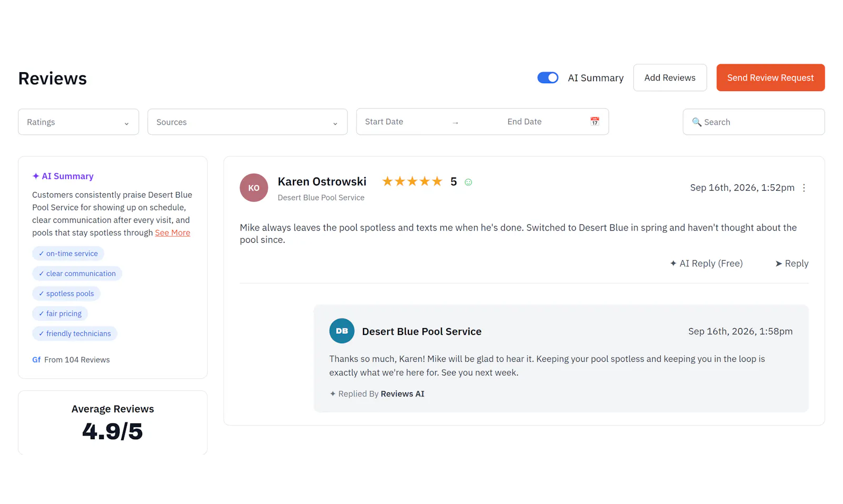
Task: Select the fair pricing tag
Action: (x=60, y=313)
